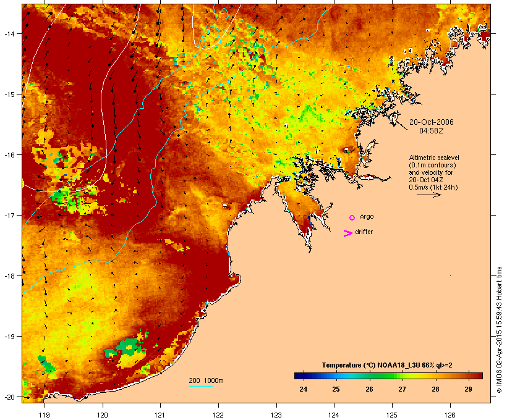
Task: Click the temperature color scale bar
Action: coord(388,376)
